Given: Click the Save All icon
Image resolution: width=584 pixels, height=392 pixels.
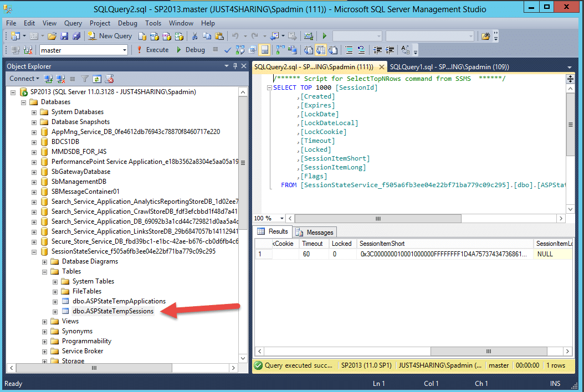Looking at the screenshot, I should tap(76, 36).
